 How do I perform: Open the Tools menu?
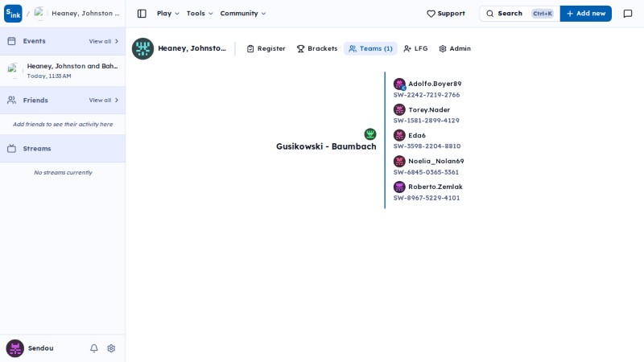point(200,14)
